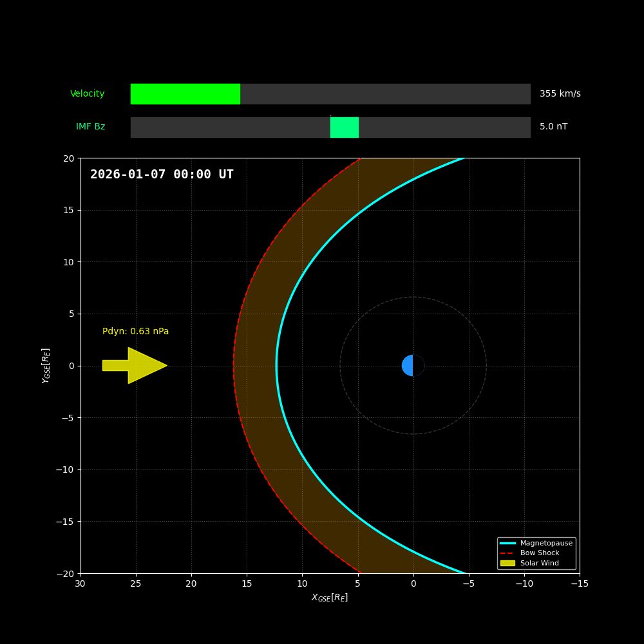Click the green Velocity progress bar
The height and width of the screenshot is (644, 644).
[x=185, y=94]
